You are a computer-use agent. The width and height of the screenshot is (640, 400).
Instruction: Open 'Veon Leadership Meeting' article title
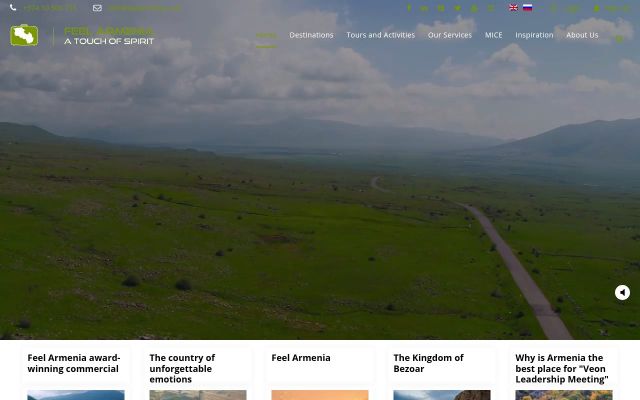click(562, 369)
